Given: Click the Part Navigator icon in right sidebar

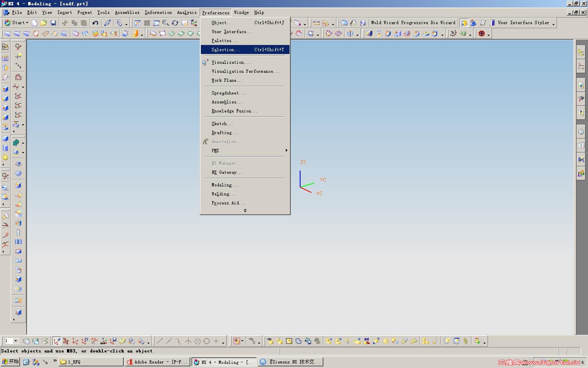Looking at the screenshot, I should (x=581, y=66).
